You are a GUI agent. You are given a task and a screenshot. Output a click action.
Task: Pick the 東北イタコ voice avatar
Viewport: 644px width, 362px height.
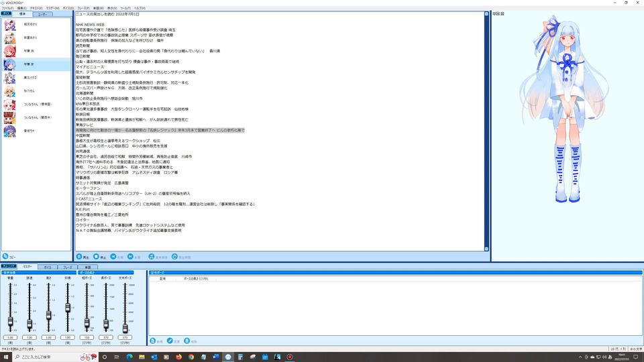[10, 78]
